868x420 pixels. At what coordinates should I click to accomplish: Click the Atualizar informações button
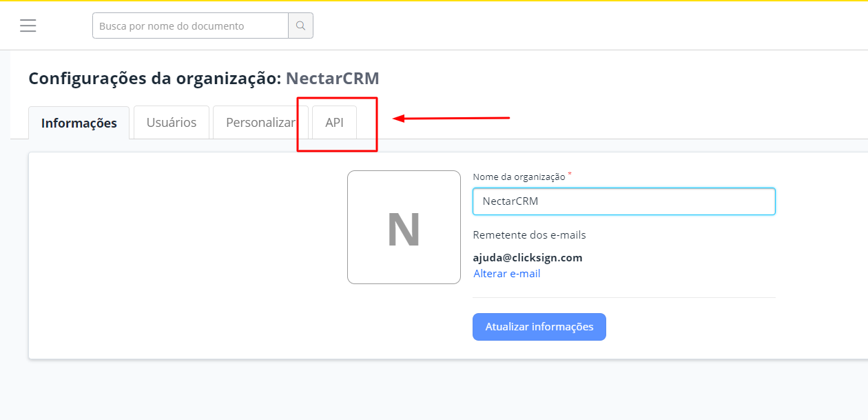(539, 327)
